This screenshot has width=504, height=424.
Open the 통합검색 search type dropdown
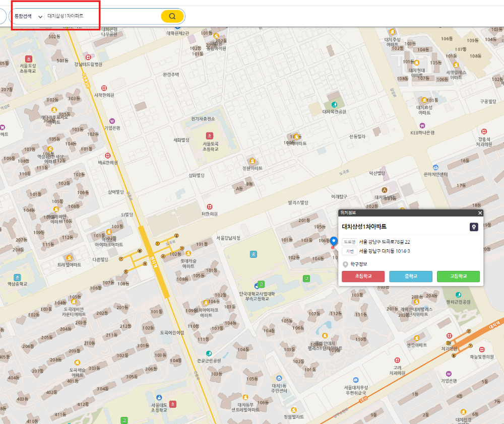(x=29, y=16)
